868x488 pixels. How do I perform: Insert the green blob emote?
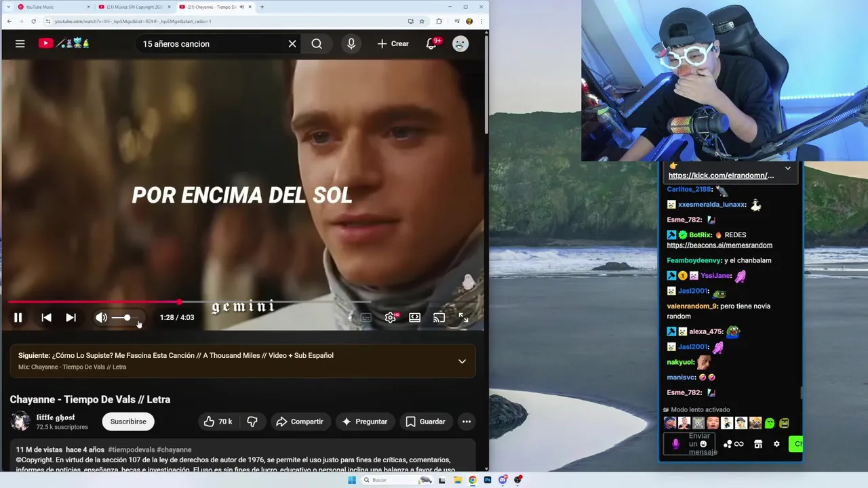(770, 423)
